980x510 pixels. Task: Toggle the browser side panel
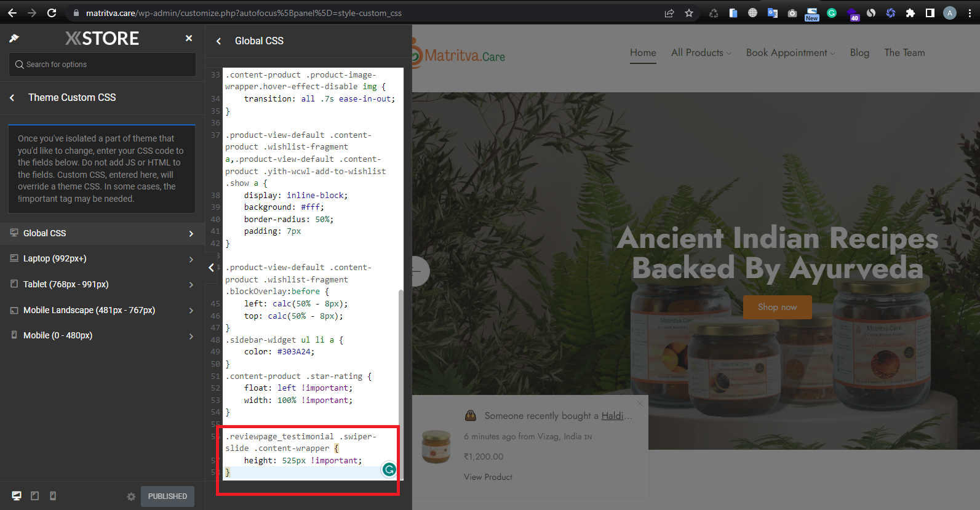click(930, 13)
